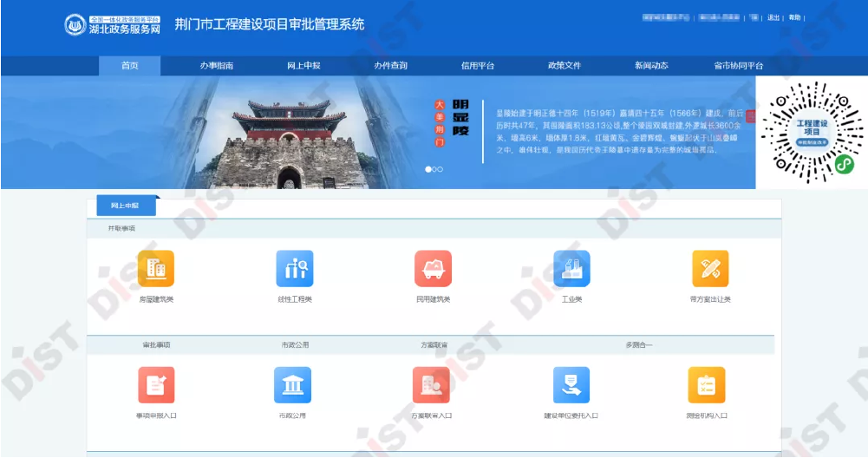Open the 工业类 factory icon
The width and height of the screenshot is (868, 458).
571,269
